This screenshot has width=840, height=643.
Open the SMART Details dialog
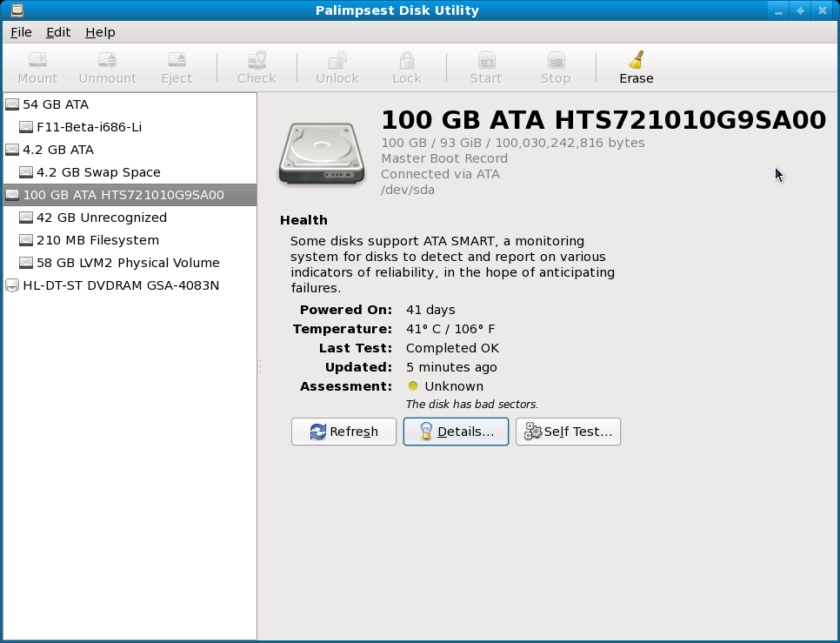456,432
